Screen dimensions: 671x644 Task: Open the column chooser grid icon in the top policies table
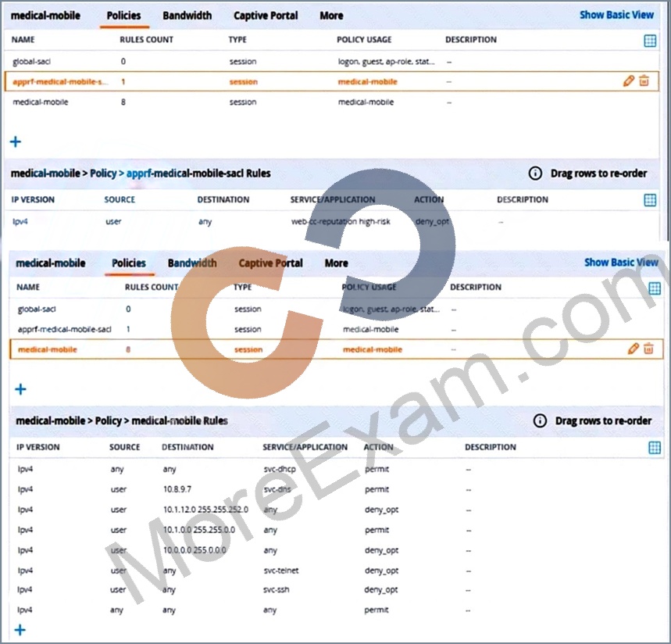click(650, 41)
